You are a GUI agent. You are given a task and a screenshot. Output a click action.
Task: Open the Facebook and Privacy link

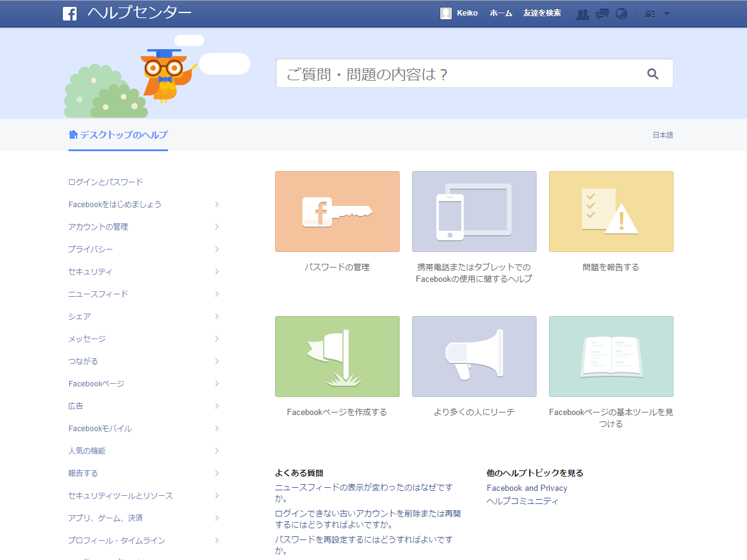click(x=527, y=488)
